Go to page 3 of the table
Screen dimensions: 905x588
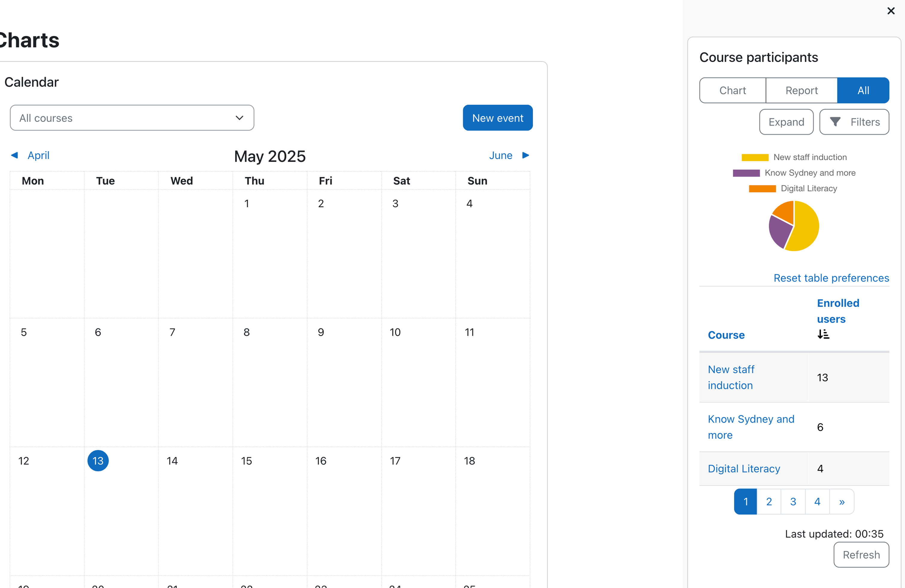[793, 502]
